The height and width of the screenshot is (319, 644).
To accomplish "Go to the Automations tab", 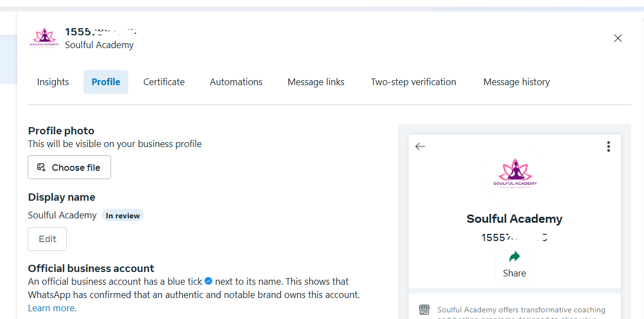I will coord(236,82).
